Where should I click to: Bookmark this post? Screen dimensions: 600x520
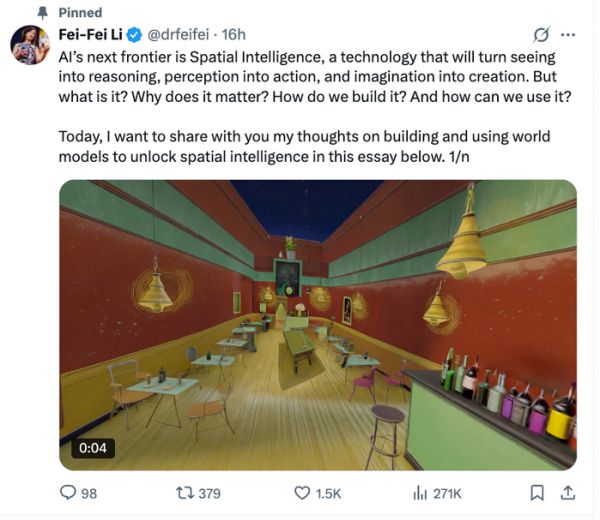point(537,492)
